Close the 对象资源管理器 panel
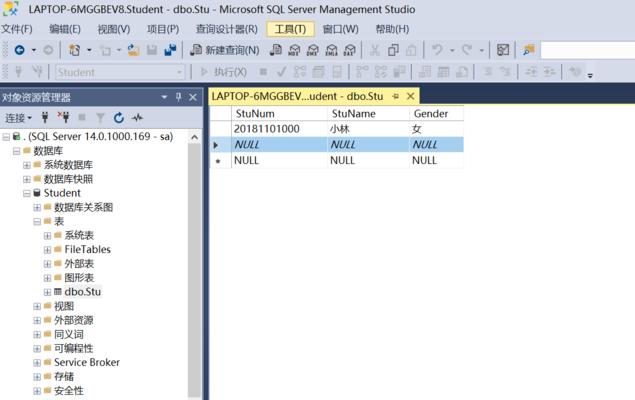Screen dimensions: 635x400 [193, 97]
